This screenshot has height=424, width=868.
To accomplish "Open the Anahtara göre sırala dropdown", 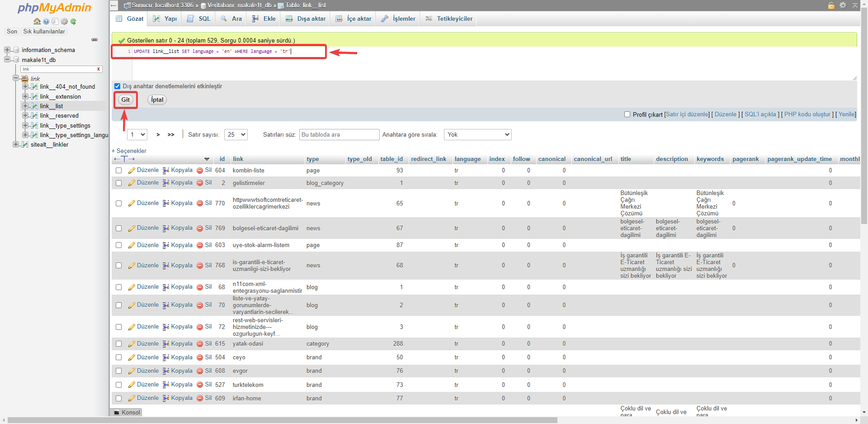I will 478,134.
